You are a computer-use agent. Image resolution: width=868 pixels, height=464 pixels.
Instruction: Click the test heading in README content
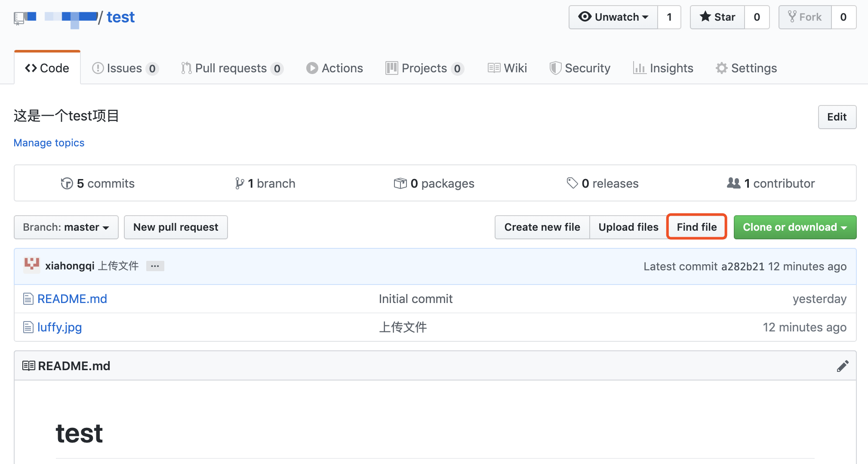pos(80,433)
